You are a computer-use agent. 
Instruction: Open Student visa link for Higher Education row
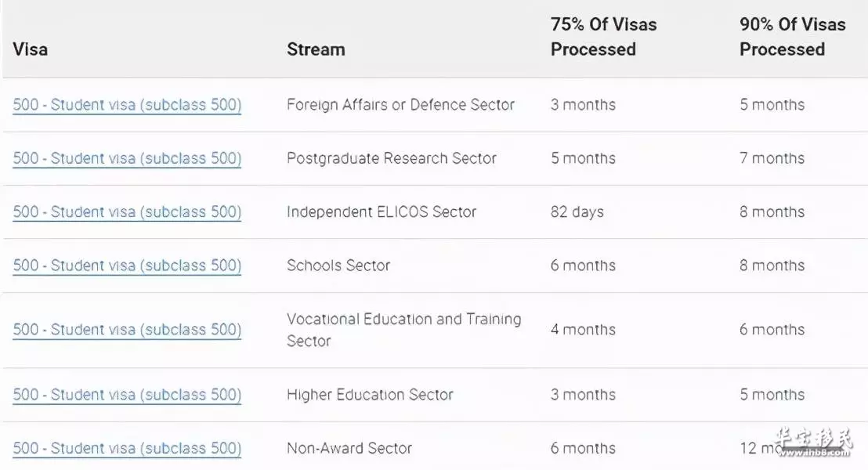click(x=127, y=395)
